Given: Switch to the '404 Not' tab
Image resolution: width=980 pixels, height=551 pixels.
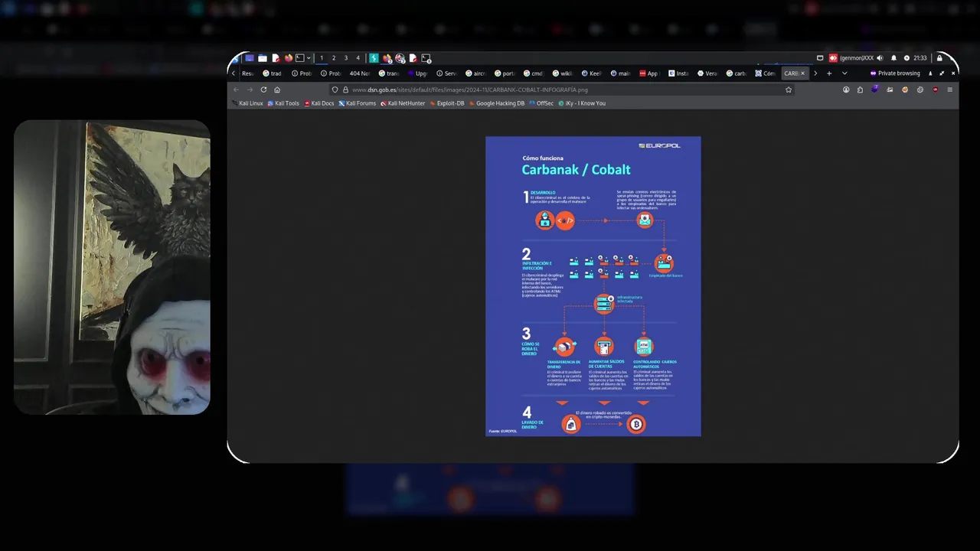Looking at the screenshot, I should (x=360, y=73).
